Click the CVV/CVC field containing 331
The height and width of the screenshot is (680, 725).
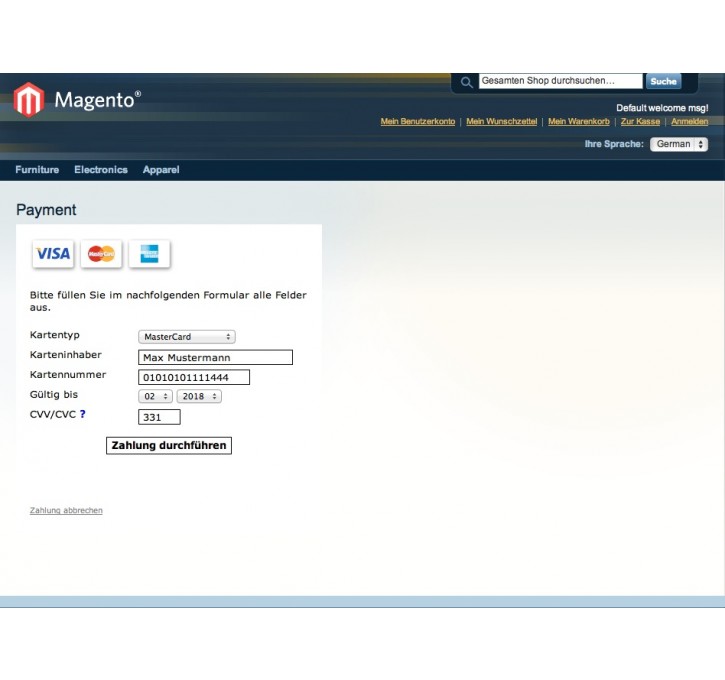pos(159,417)
